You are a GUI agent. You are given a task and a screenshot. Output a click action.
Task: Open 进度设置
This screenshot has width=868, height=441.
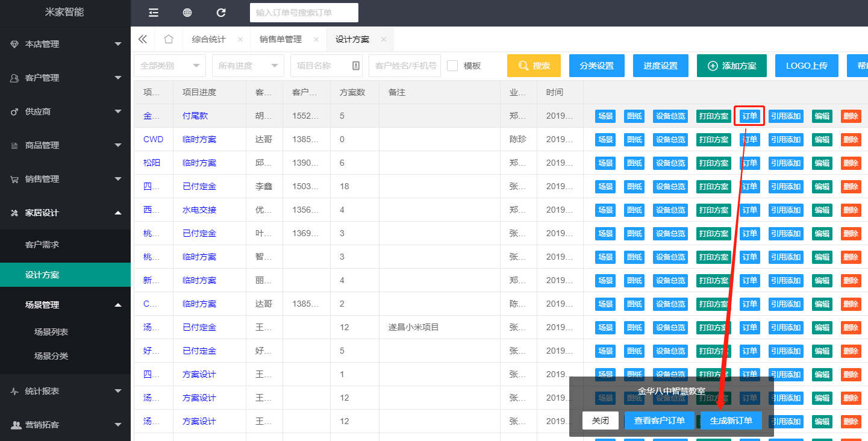661,66
